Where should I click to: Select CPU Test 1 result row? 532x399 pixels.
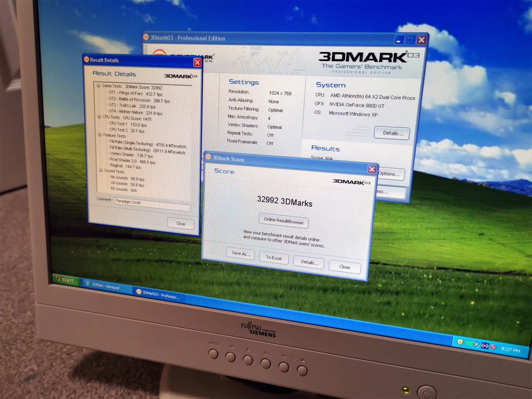pos(128,124)
